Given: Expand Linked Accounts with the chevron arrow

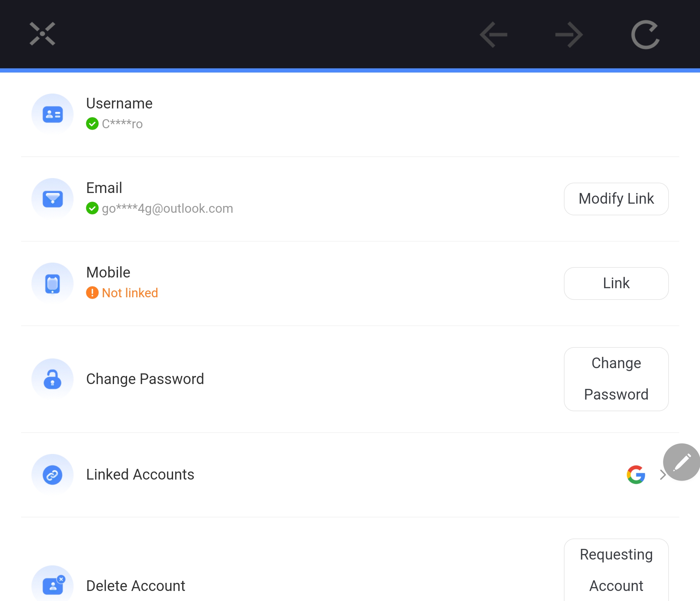Looking at the screenshot, I should 662,475.
